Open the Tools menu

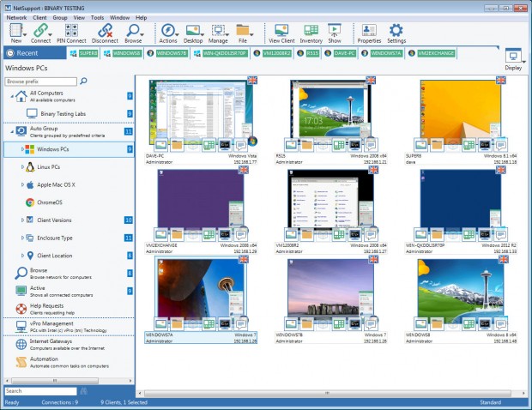click(x=97, y=18)
